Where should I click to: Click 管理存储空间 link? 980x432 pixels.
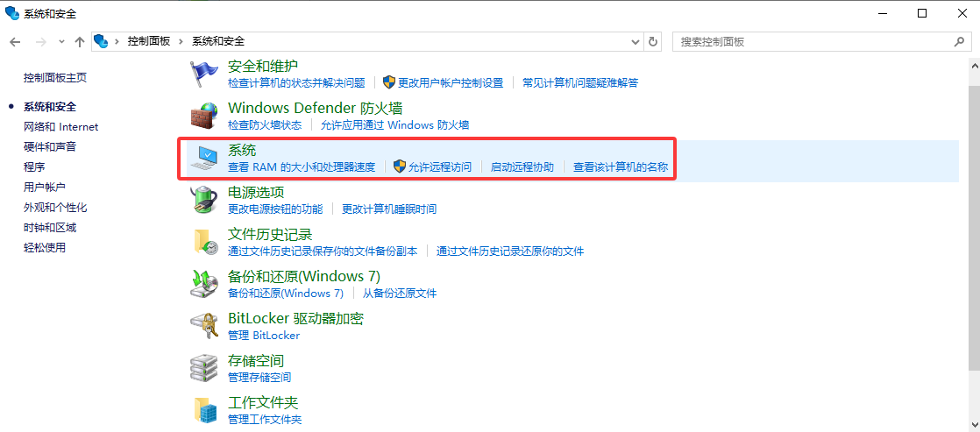click(x=259, y=378)
